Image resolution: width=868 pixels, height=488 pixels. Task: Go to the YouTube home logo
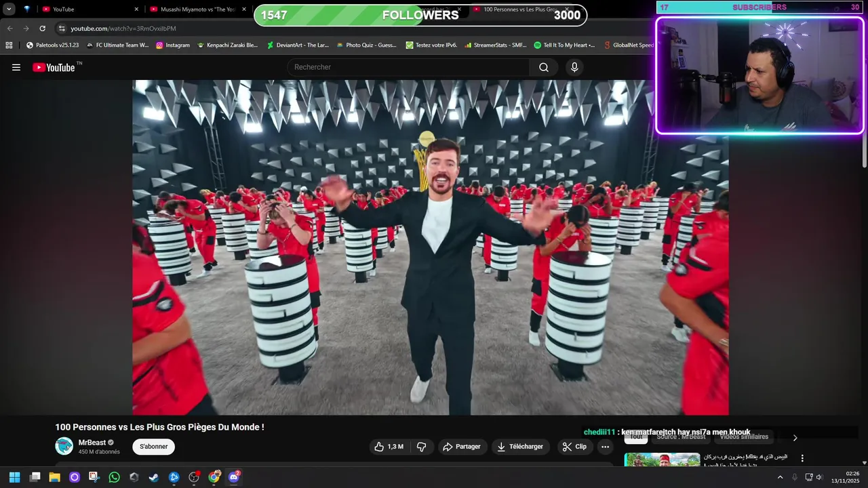[x=54, y=67]
